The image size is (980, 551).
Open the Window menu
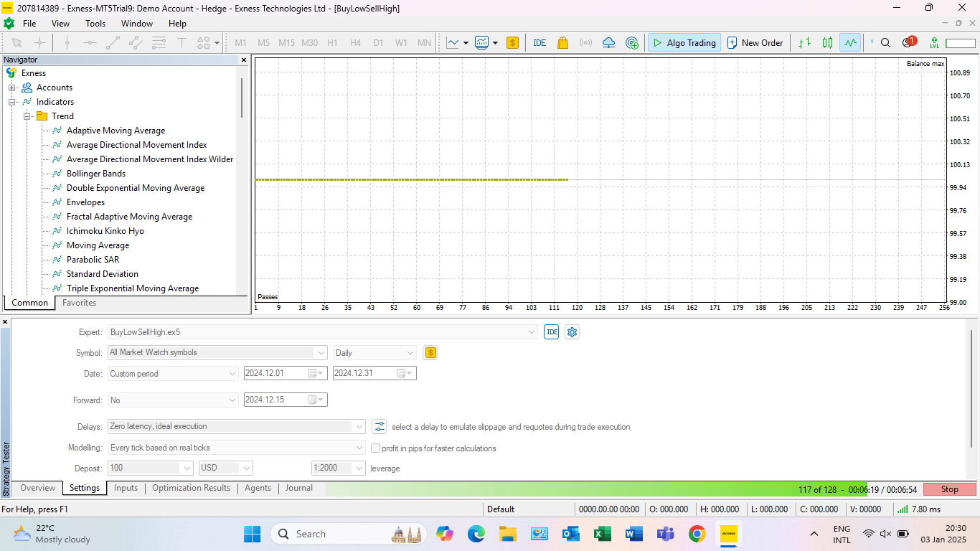tap(136, 24)
